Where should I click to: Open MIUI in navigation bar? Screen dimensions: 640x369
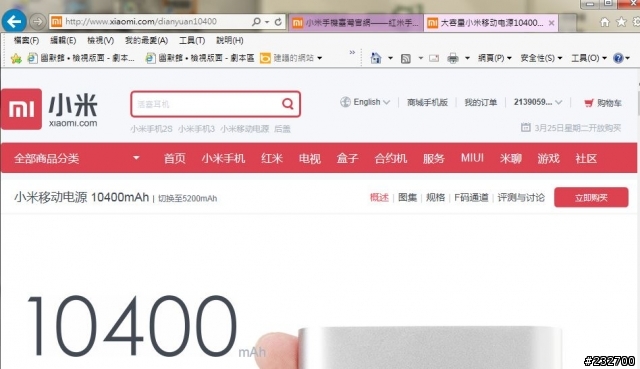472,158
